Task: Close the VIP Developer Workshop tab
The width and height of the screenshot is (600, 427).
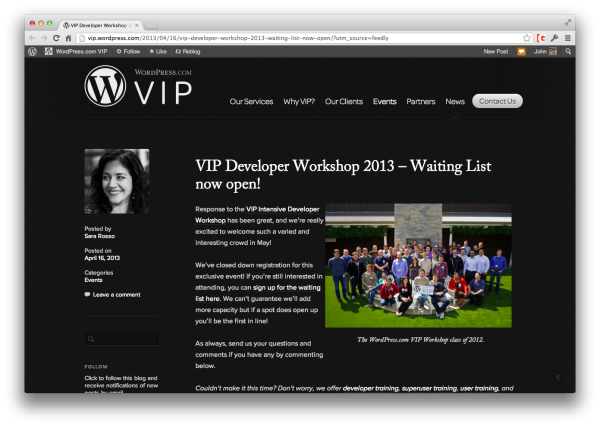Action: tap(137, 25)
